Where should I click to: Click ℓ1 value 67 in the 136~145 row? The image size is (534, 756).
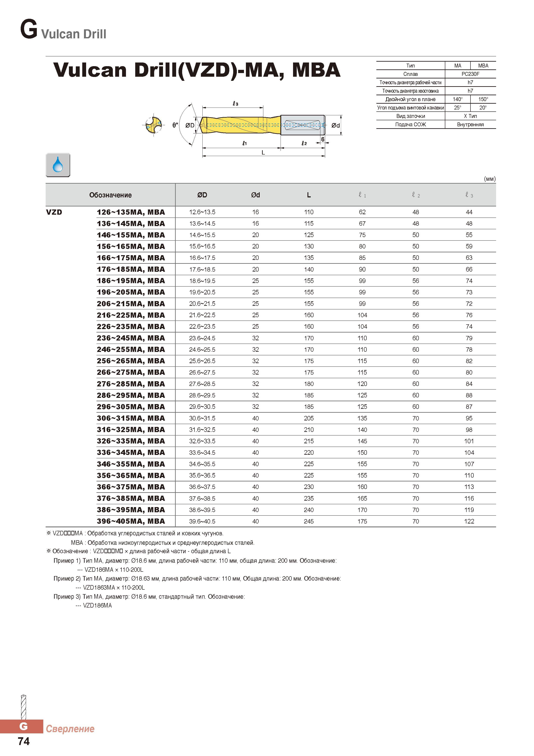[x=362, y=223]
